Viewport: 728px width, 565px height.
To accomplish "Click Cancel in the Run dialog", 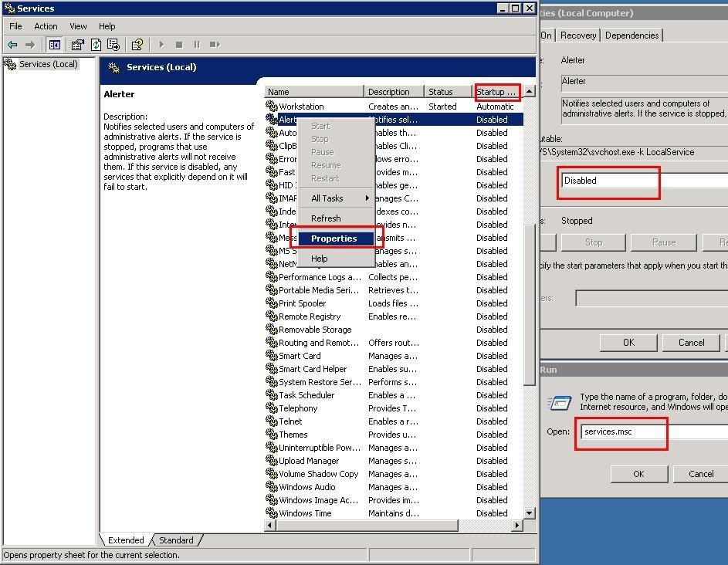I will pos(701,474).
